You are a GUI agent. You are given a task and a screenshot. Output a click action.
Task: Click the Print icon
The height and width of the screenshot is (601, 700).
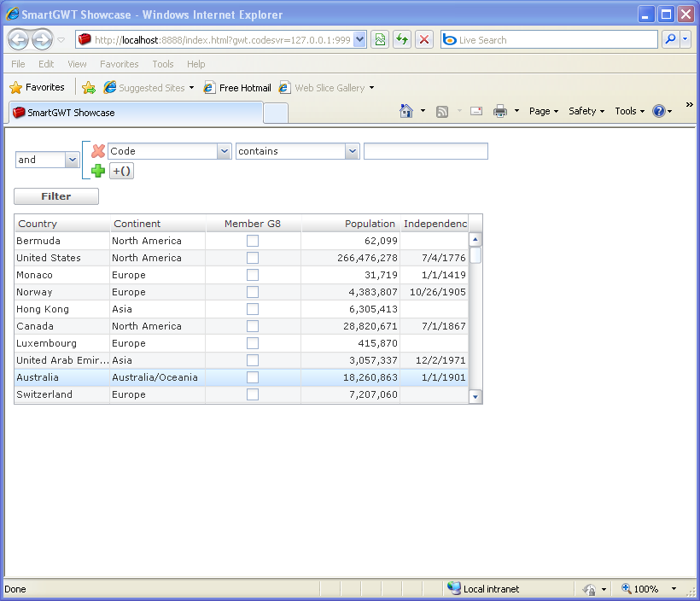(500, 111)
